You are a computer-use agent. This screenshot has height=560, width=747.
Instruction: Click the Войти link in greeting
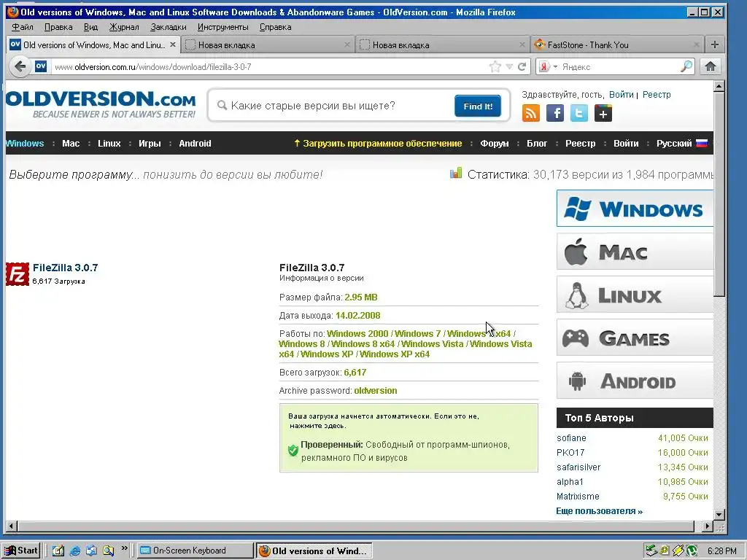622,95
